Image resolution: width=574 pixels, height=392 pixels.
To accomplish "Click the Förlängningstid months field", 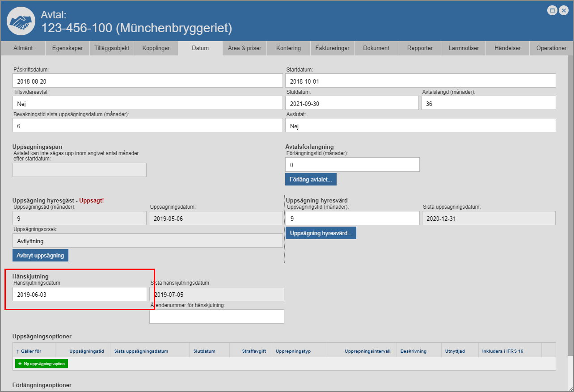I will point(352,164).
